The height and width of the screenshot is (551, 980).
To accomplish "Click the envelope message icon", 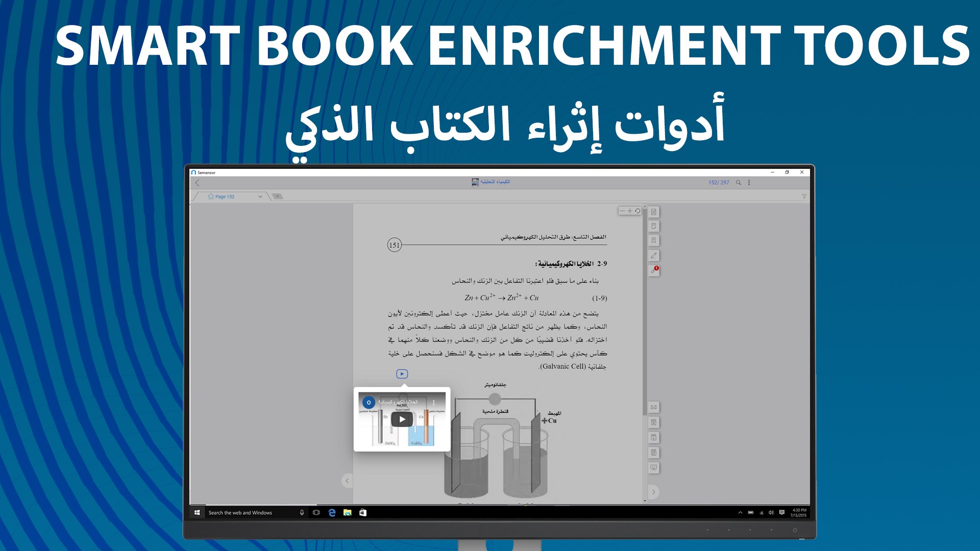I will pyautogui.click(x=653, y=407).
